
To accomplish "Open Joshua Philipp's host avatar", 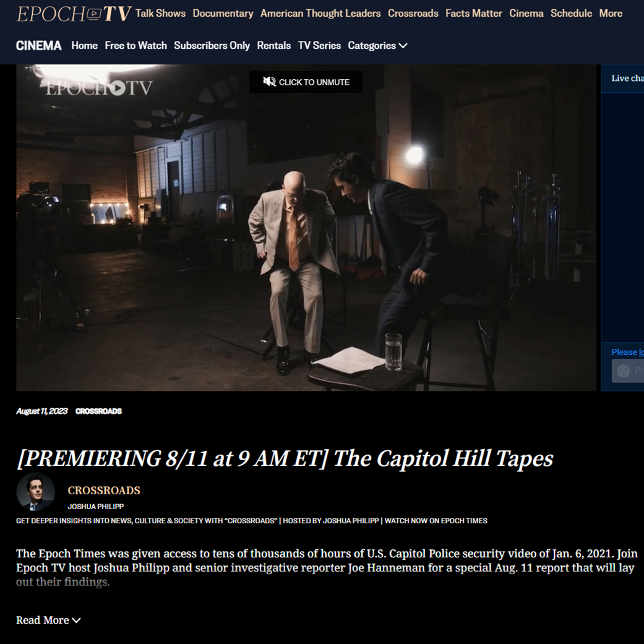I will click(35, 492).
